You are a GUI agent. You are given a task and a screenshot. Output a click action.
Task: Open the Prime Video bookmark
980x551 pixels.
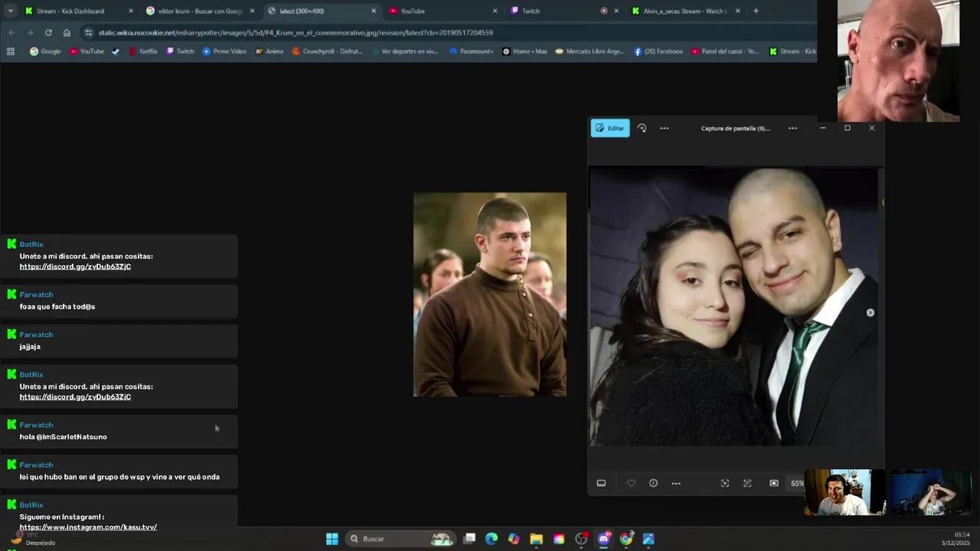click(225, 51)
